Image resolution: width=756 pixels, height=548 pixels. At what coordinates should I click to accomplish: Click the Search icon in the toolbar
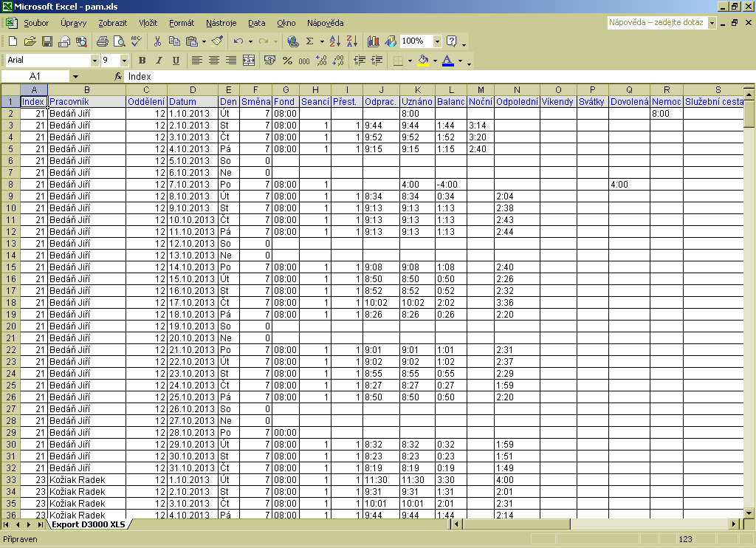81,41
